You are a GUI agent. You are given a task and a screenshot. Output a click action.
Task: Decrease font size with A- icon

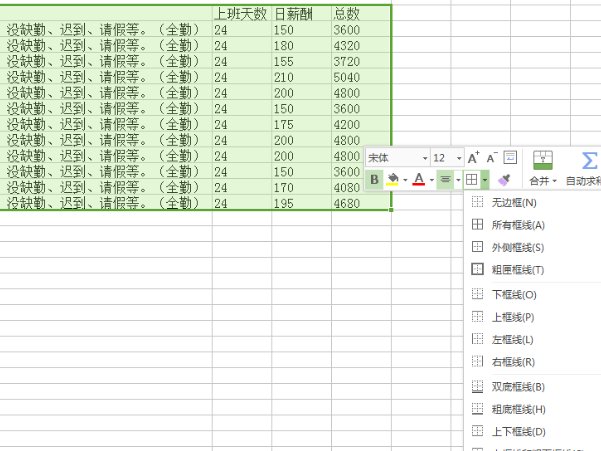pyautogui.click(x=492, y=157)
